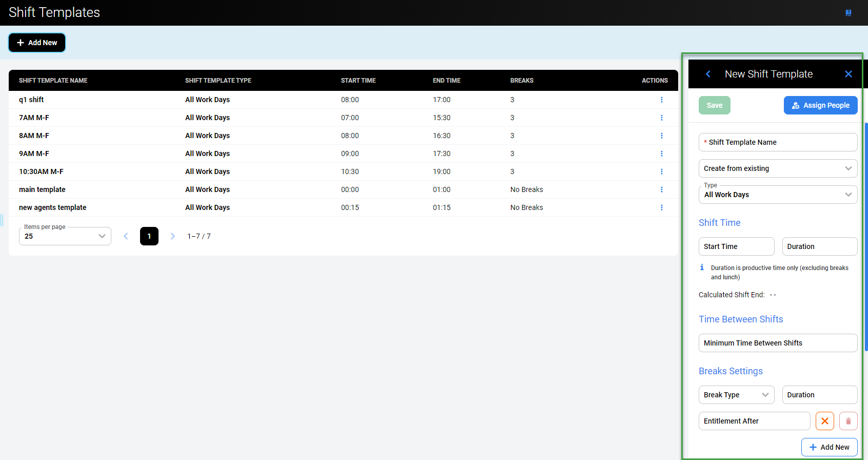Delete the break row with trash icon
Screen dimensions: 868x460
[x=848, y=421]
